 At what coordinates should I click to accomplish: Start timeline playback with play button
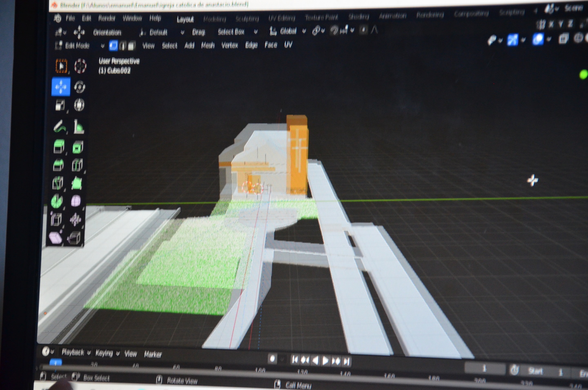tap(325, 361)
